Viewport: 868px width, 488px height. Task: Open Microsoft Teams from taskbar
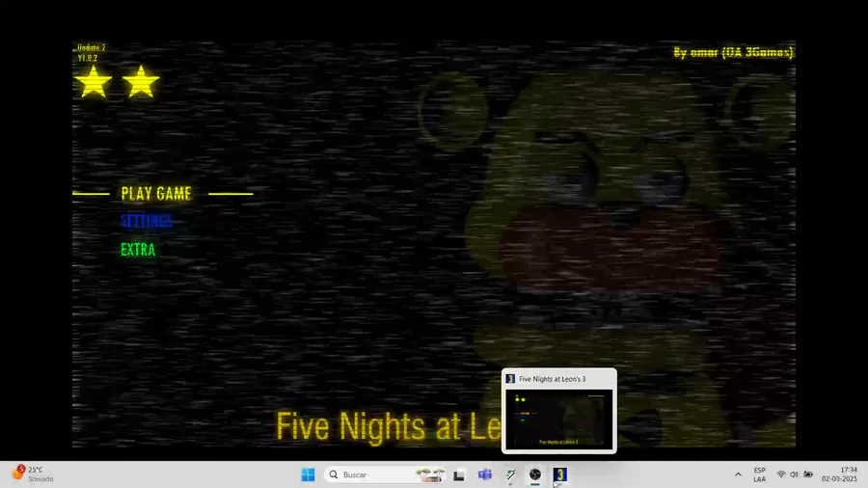click(485, 474)
